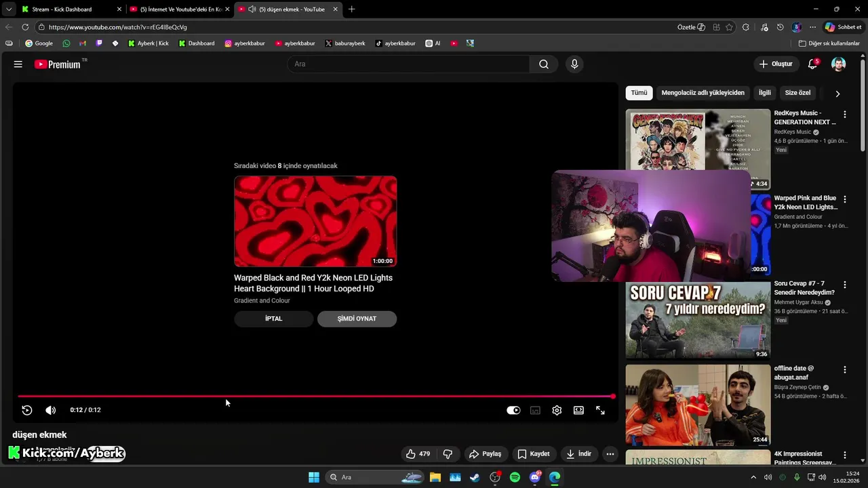Replay the finished video
The height and width of the screenshot is (488, 868).
(x=27, y=410)
